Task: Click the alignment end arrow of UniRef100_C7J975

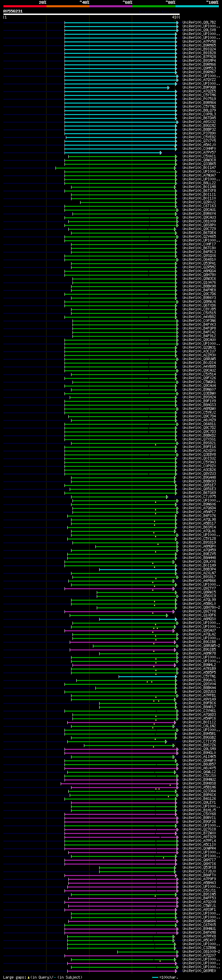Action: coord(167,497)
